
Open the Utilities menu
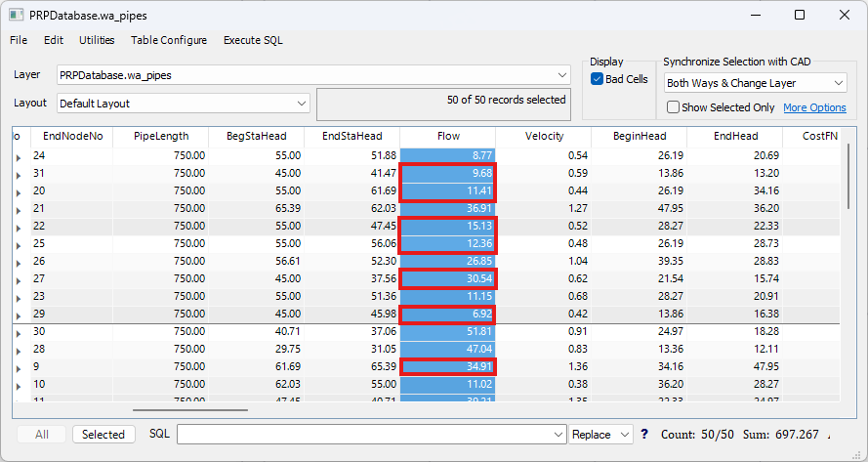[97, 40]
